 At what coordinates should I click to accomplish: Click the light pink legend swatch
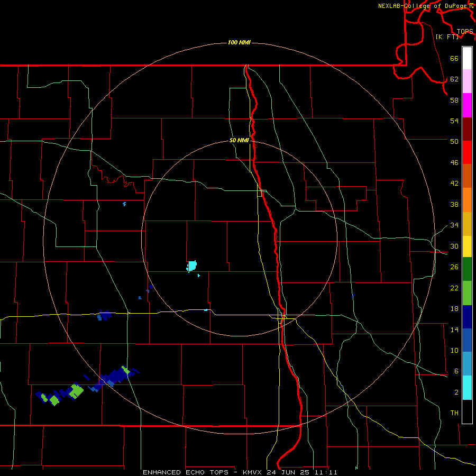(x=467, y=81)
